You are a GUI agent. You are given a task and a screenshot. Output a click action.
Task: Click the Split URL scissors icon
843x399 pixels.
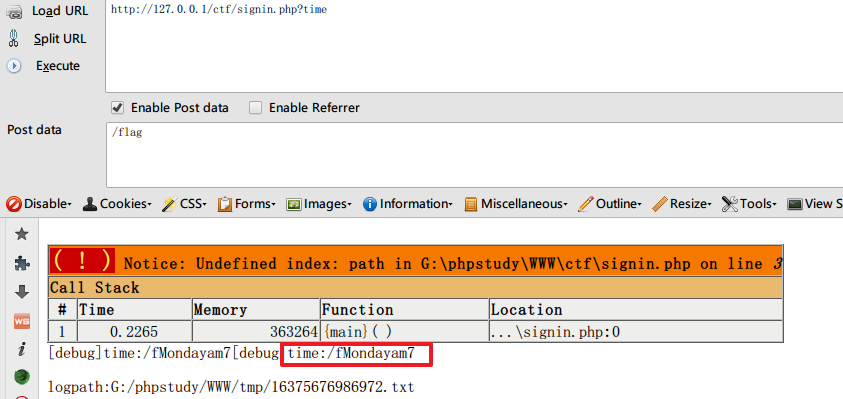[13, 39]
